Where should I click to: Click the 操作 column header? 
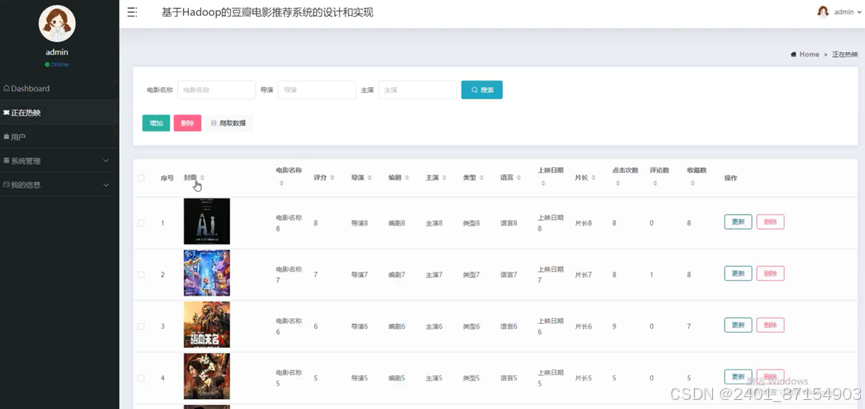coord(730,178)
